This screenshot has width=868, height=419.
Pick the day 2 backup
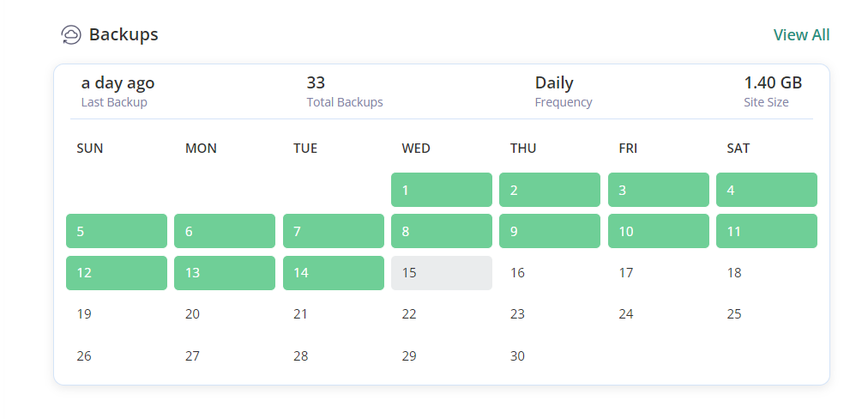549,190
